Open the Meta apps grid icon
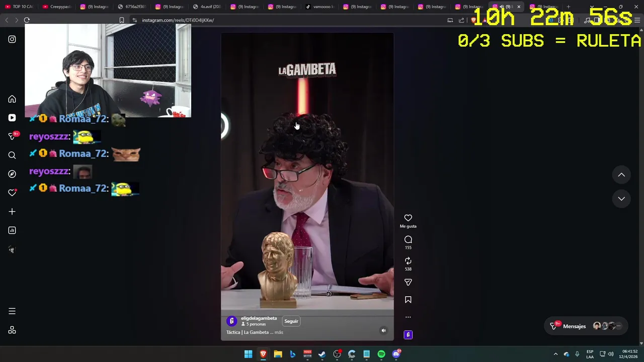 pos(12,330)
